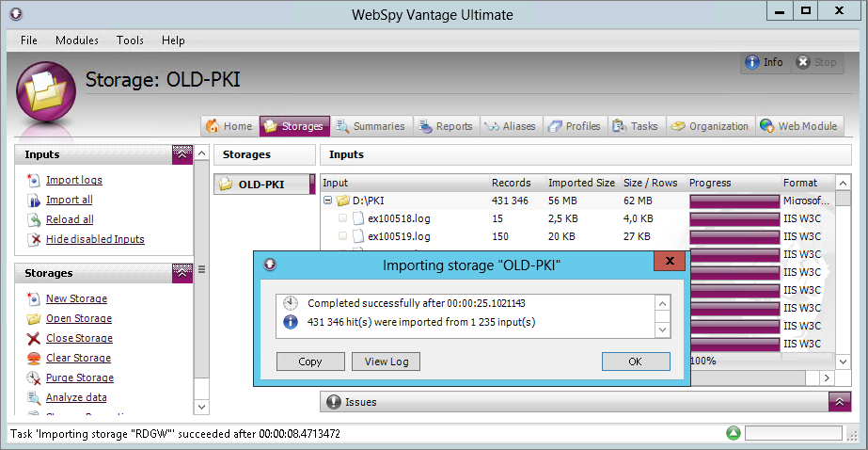Click the down arrow of the left panel scrollbar
This screenshot has width=868, height=450.
coord(201,407)
